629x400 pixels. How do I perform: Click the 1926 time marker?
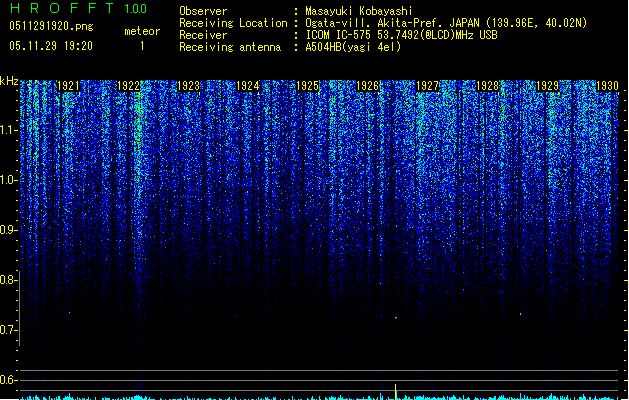367,86
